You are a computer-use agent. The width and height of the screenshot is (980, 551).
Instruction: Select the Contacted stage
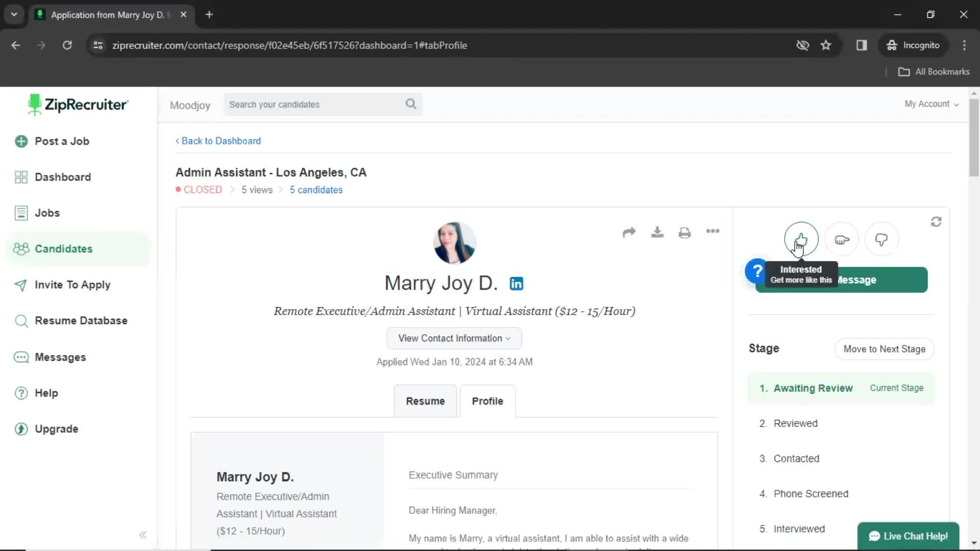pyautogui.click(x=796, y=459)
